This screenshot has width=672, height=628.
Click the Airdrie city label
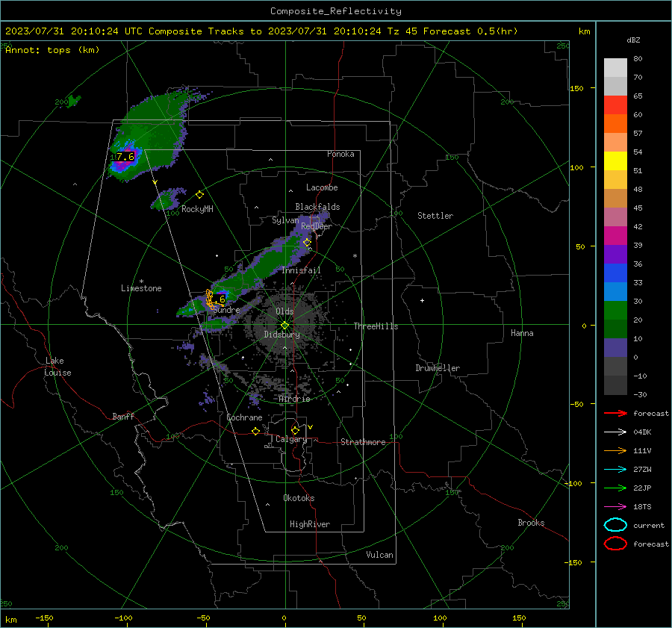(x=294, y=399)
